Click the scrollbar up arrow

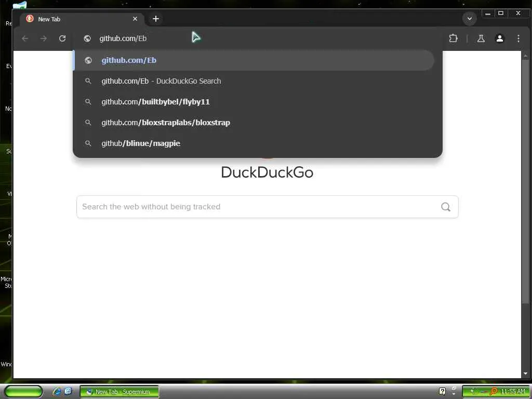pos(526,55)
